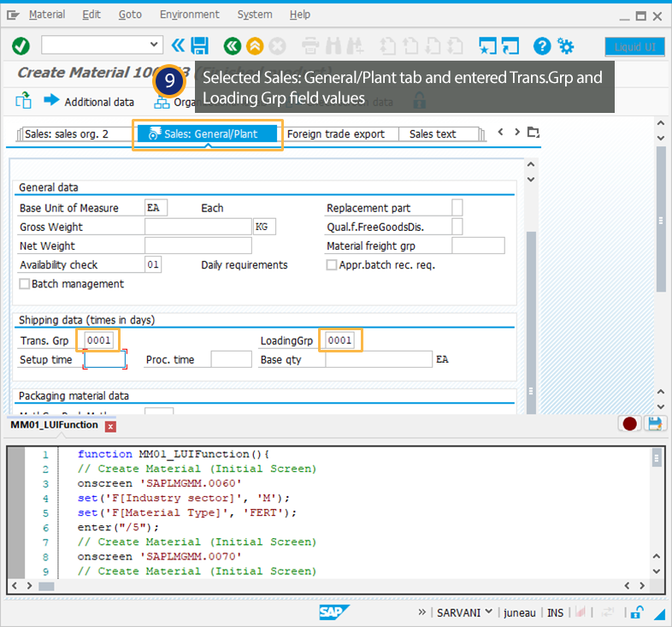Expand the status bar double-chevron
Screen dimensions: 672x627
421,612
